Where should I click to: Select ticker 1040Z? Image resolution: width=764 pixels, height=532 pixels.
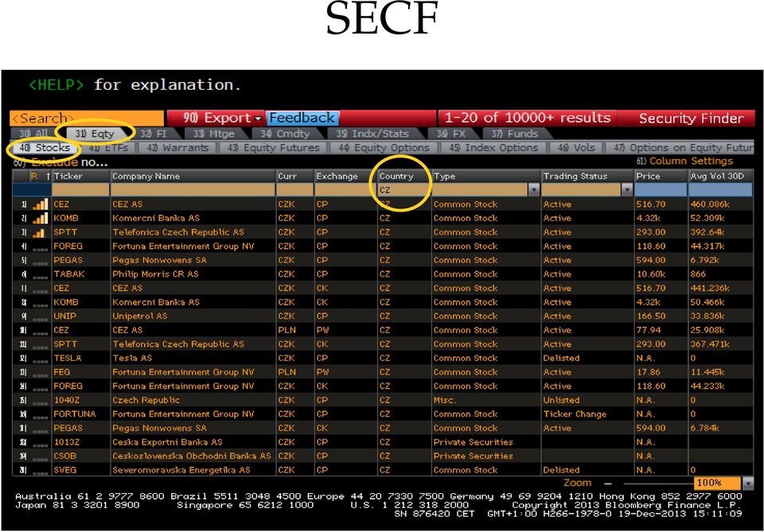point(67,400)
